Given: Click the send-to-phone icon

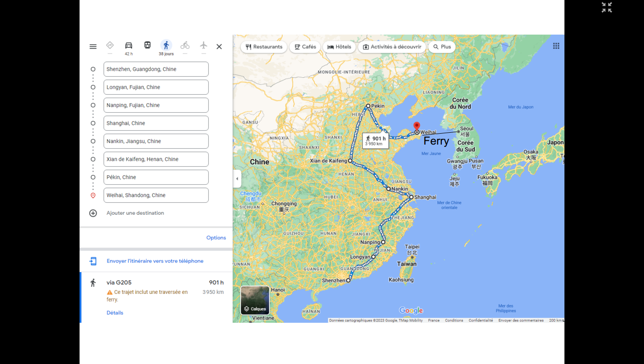Looking at the screenshot, I should click(x=93, y=261).
